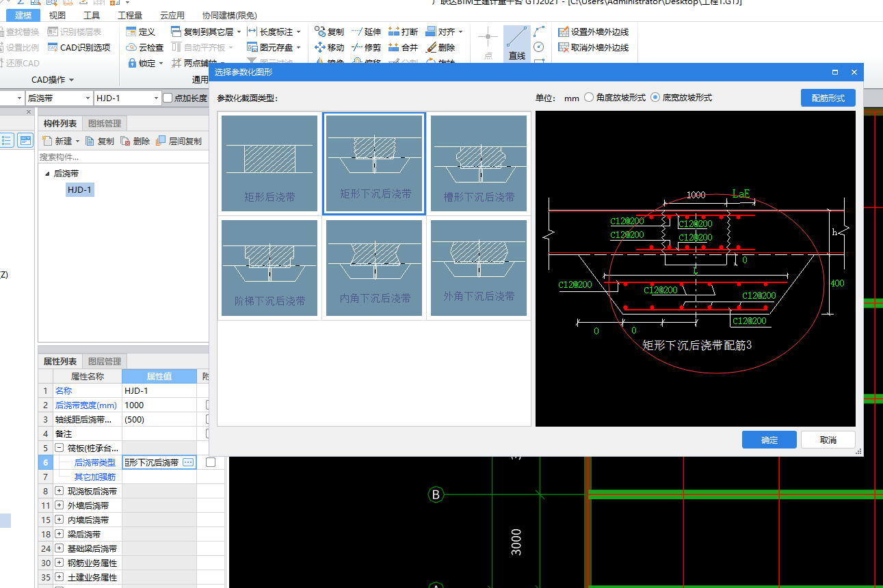Click 后浇带宽度 value 1000 cell
The width and height of the screenshot is (883, 588).
coord(159,405)
